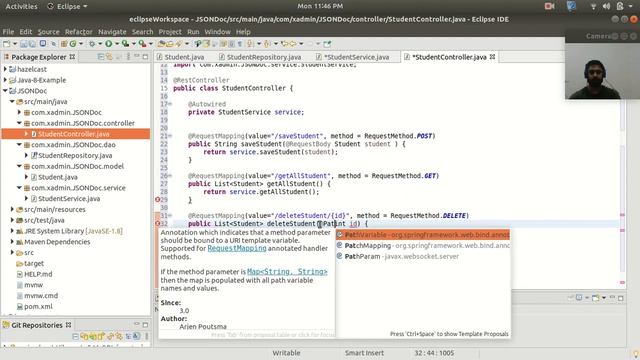This screenshot has height=360, width=640.
Task: Close the Package Explorer view tab
Action: (72, 57)
